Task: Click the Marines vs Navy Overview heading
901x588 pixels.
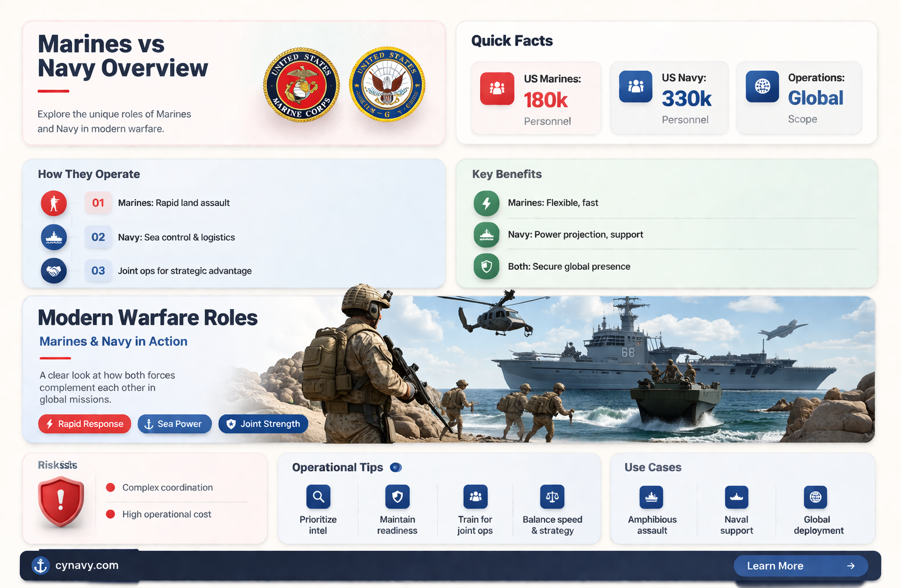Action: click(122, 56)
